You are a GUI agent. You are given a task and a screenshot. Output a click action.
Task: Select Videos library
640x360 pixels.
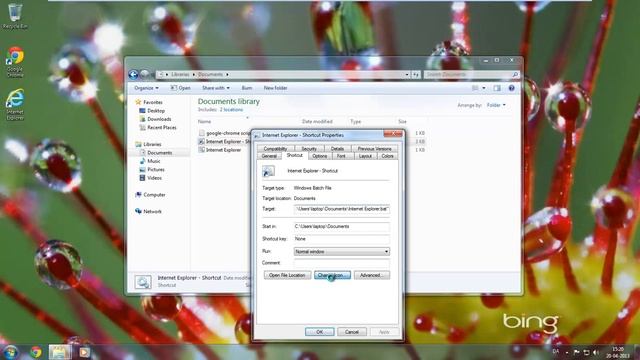pyautogui.click(x=154, y=178)
